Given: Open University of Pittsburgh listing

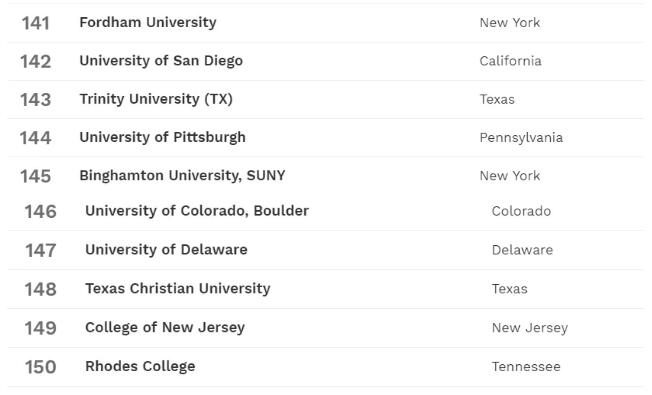Looking at the screenshot, I should [x=163, y=137].
